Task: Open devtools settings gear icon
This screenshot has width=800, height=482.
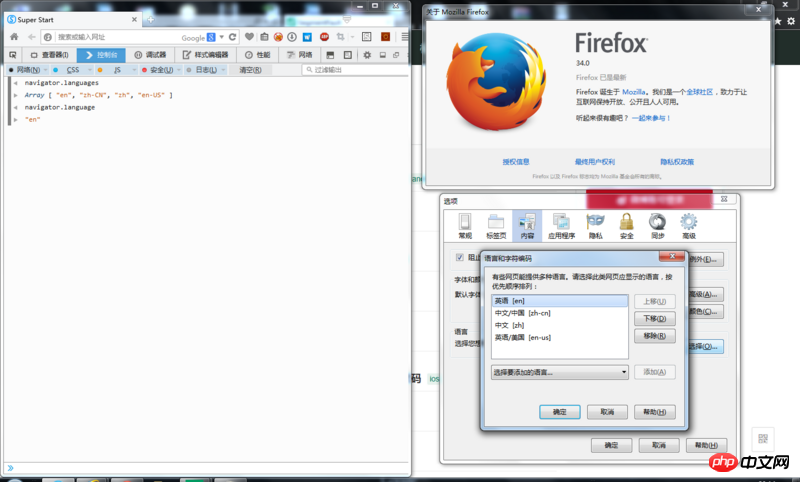Action: 367,55
